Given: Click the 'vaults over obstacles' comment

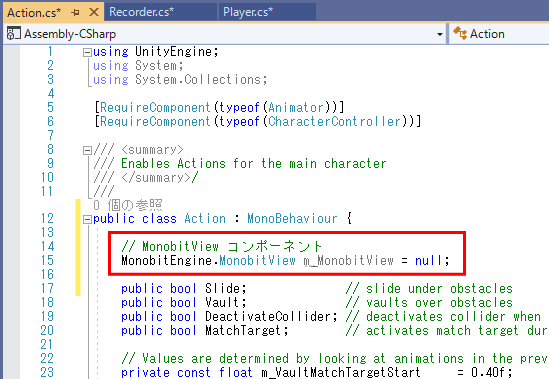Looking at the screenshot, I should point(429,303).
